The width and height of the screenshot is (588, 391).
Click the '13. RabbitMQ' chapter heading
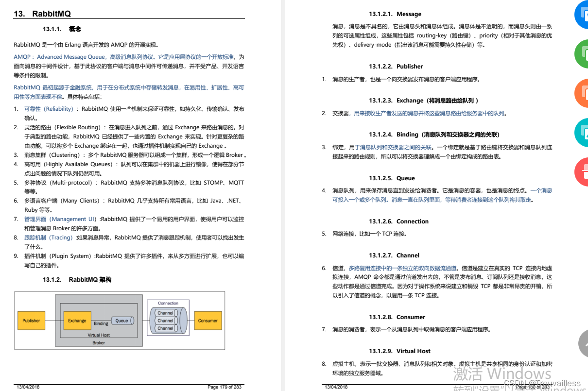(x=42, y=14)
